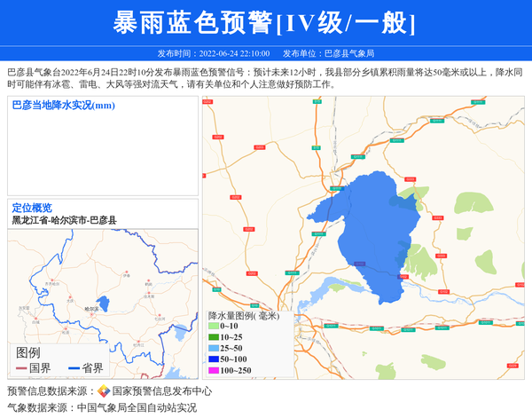Select the 10~25 dark green legend swatch

pos(214,337)
